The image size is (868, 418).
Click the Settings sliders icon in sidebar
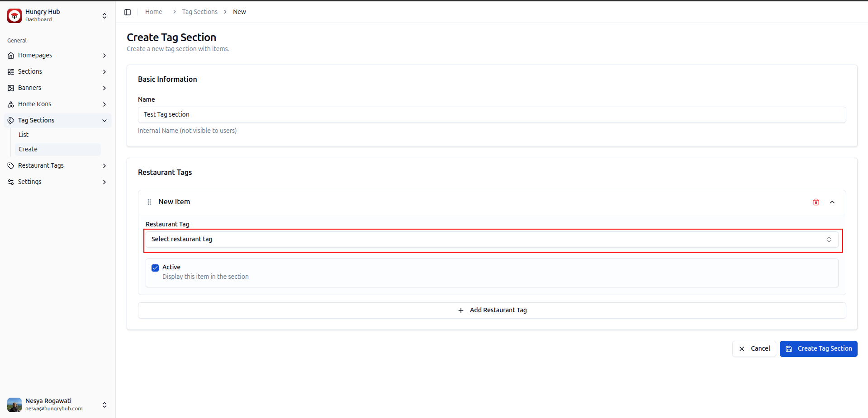pos(11,182)
